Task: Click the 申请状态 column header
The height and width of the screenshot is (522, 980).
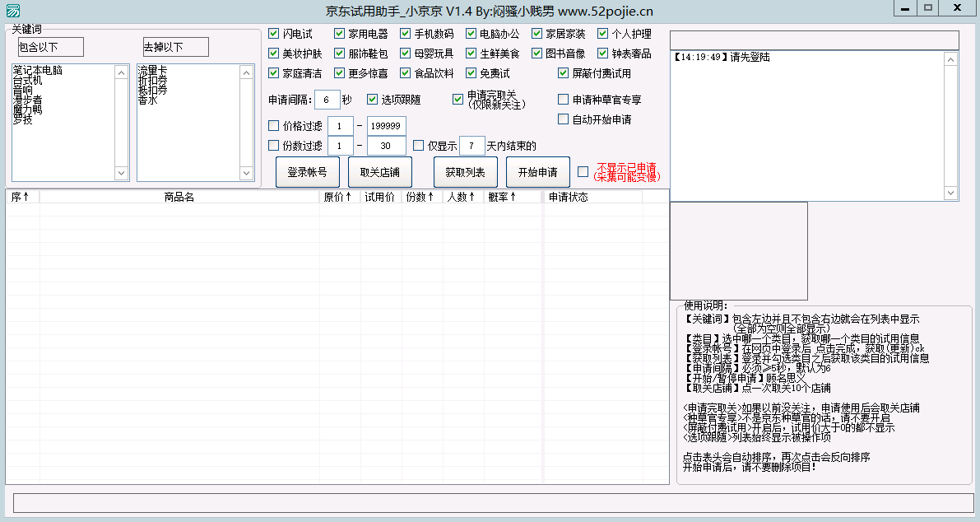Action: (x=592, y=197)
